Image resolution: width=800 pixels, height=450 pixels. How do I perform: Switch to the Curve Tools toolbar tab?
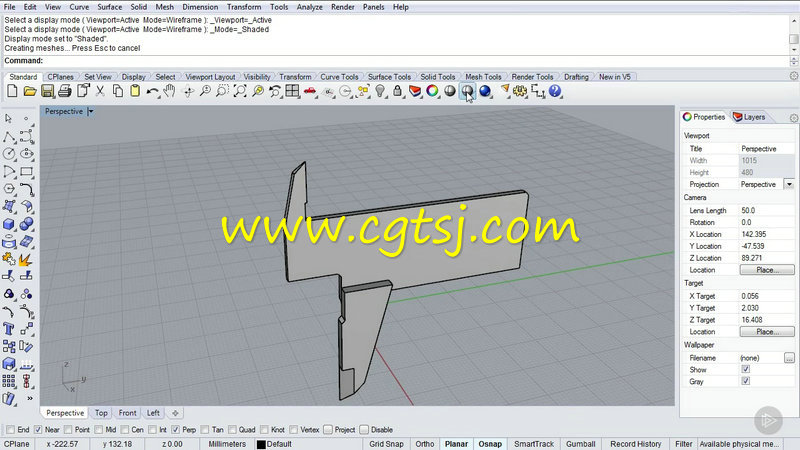[339, 77]
